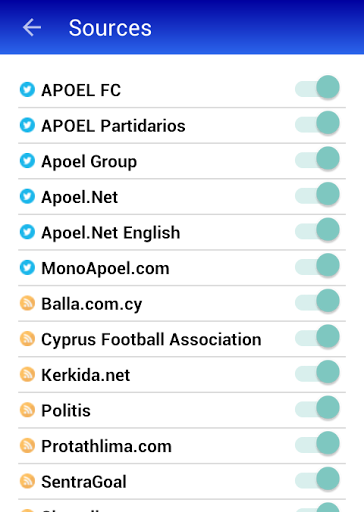The width and height of the screenshot is (364, 512).
Task: Click the RSS icon beside SentraGoal
Action: pos(27,482)
